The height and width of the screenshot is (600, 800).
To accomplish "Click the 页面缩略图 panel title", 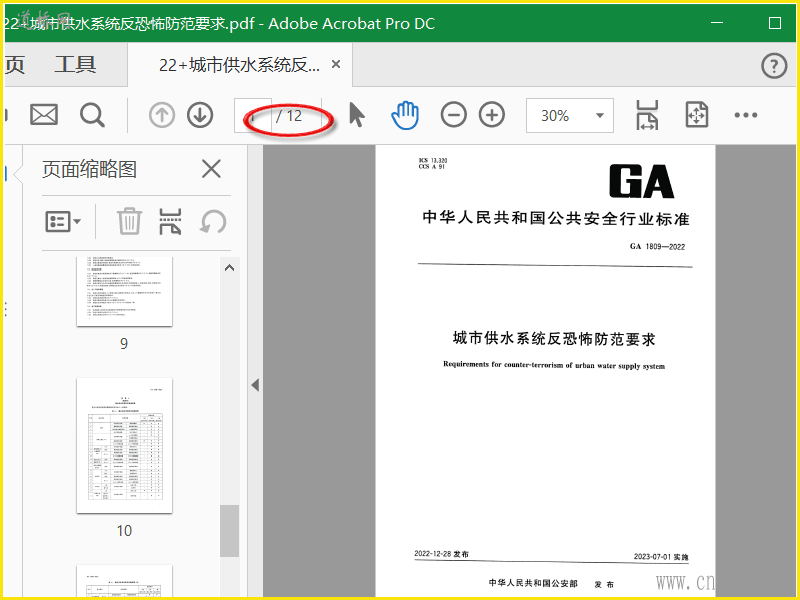I will click(x=89, y=169).
